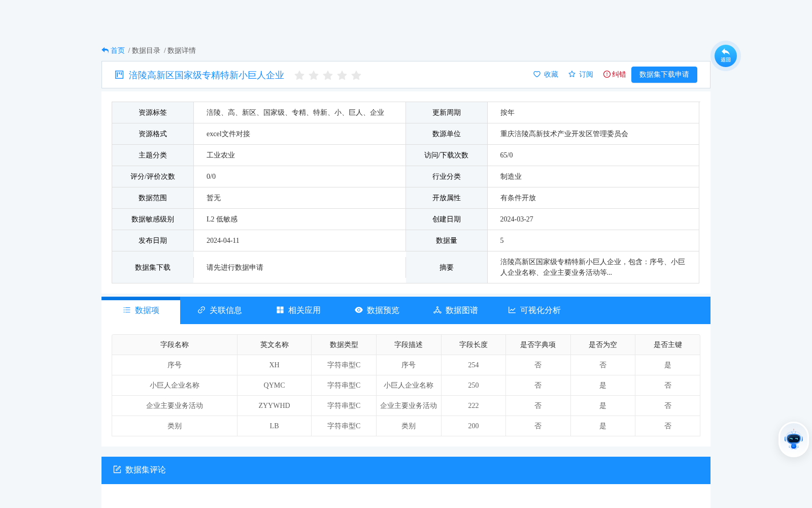Click the 是否主键 column header

(x=668, y=344)
